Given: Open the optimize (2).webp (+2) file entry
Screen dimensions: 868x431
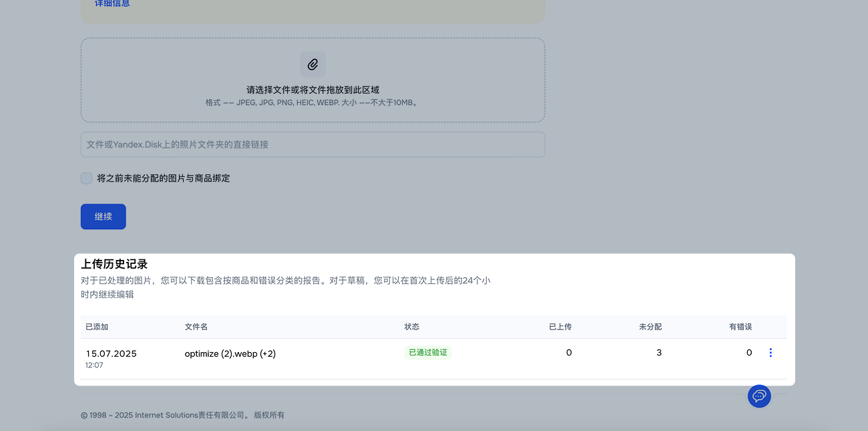Looking at the screenshot, I should pyautogui.click(x=230, y=353).
